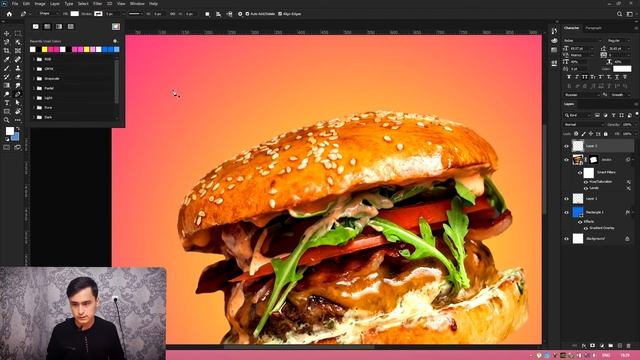Hide the Rectangle 1 layer
Screen dimensions: 640x360
[567, 212]
